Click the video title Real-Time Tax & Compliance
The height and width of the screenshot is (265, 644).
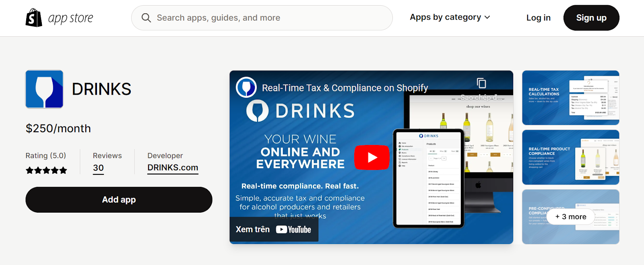(345, 88)
